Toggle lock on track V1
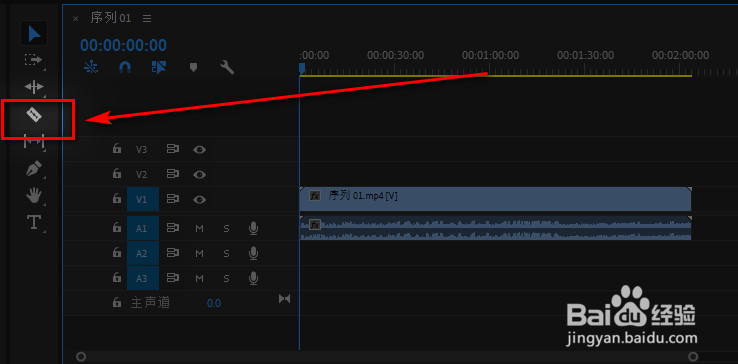This screenshot has height=364, width=738. (x=117, y=199)
